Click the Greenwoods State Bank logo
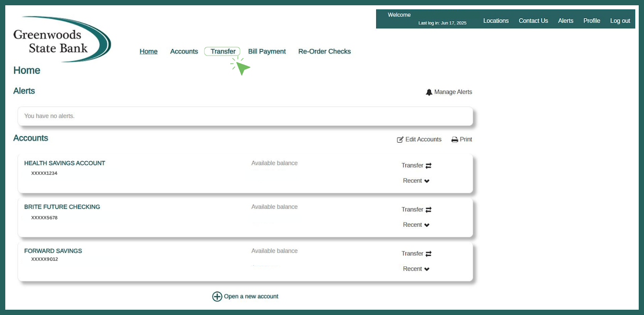Image resolution: width=644 pixels, height=315 pixels. pyautogui.click(x=62, y=40)
